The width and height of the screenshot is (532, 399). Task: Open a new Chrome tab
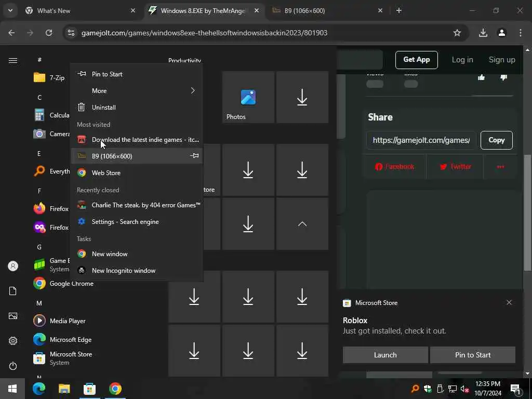click(x=399, y=10)
